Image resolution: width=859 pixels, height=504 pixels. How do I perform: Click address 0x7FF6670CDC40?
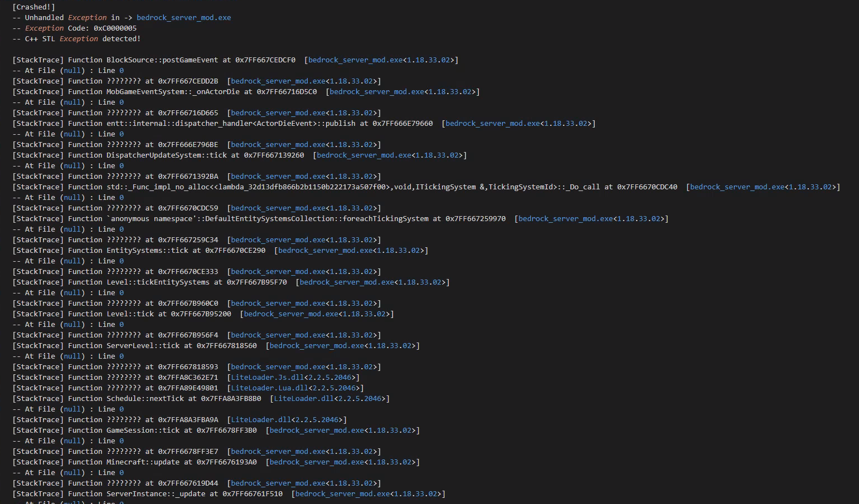click(x=647, y=187)
